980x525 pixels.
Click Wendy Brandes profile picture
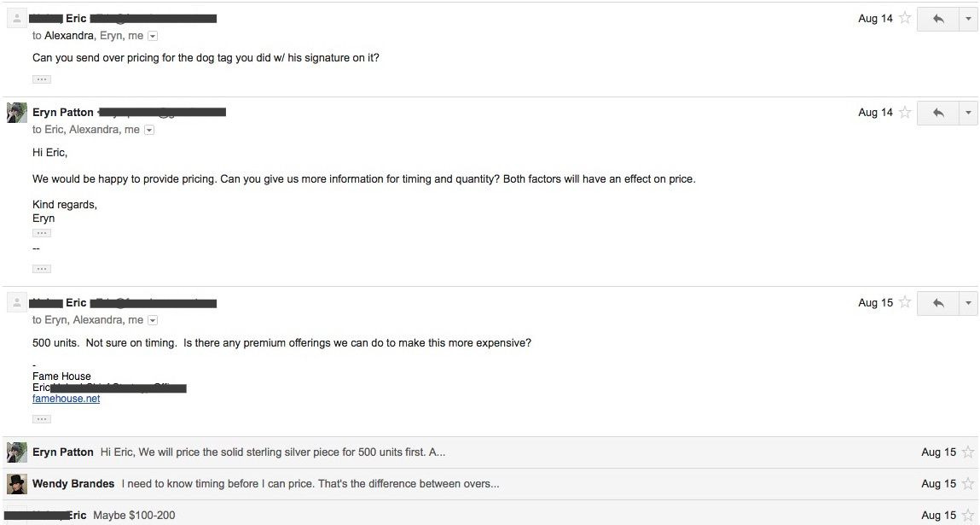(17, 484)
